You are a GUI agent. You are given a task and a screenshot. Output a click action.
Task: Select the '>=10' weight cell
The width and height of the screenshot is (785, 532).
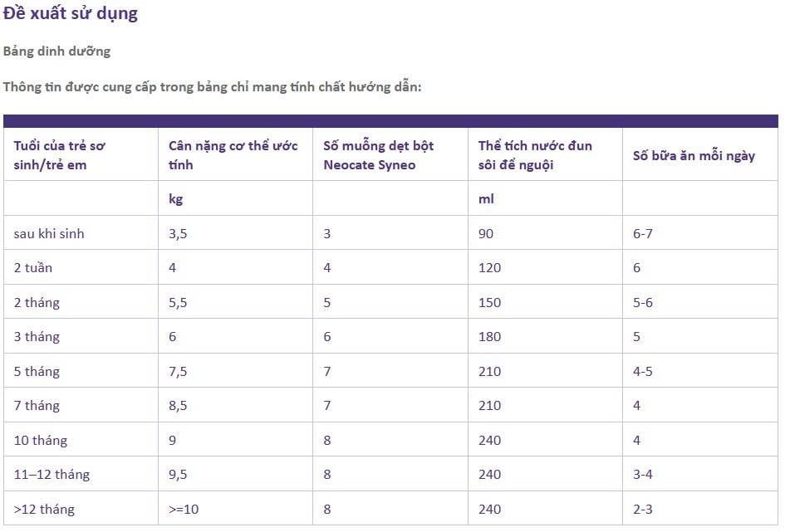pos(184,510)
